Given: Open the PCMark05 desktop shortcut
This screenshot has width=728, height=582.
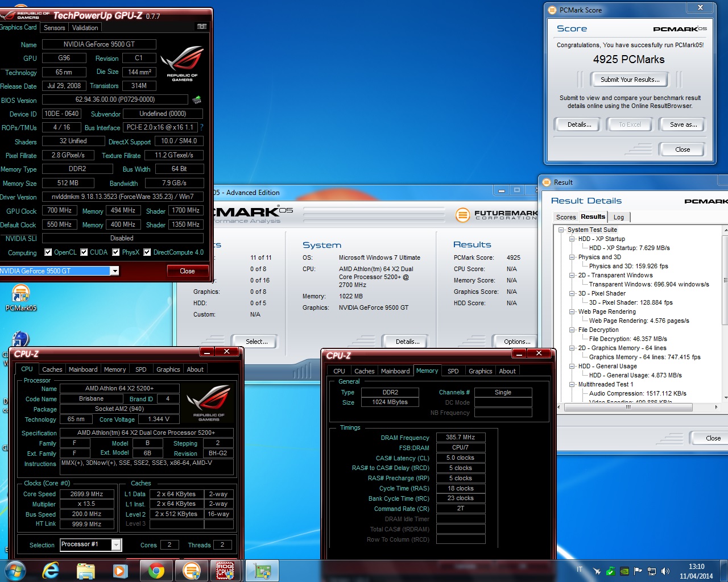Looking at the screenshot, I should coord(21,298).
